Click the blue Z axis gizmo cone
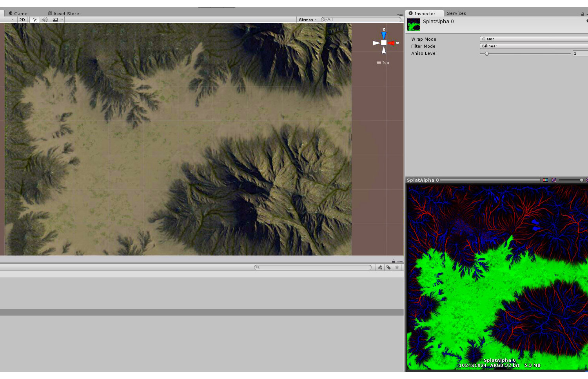Image resolution: width=588 pixels, height=379 pixels. [384, 36]
